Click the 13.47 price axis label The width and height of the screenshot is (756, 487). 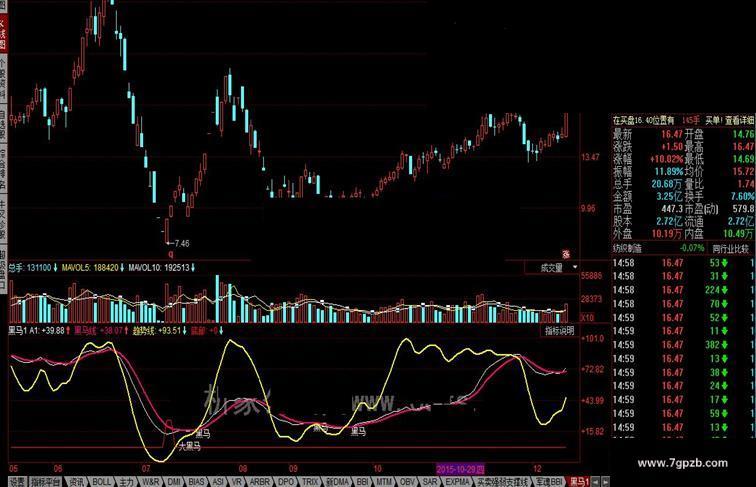(x=591, y=157)
